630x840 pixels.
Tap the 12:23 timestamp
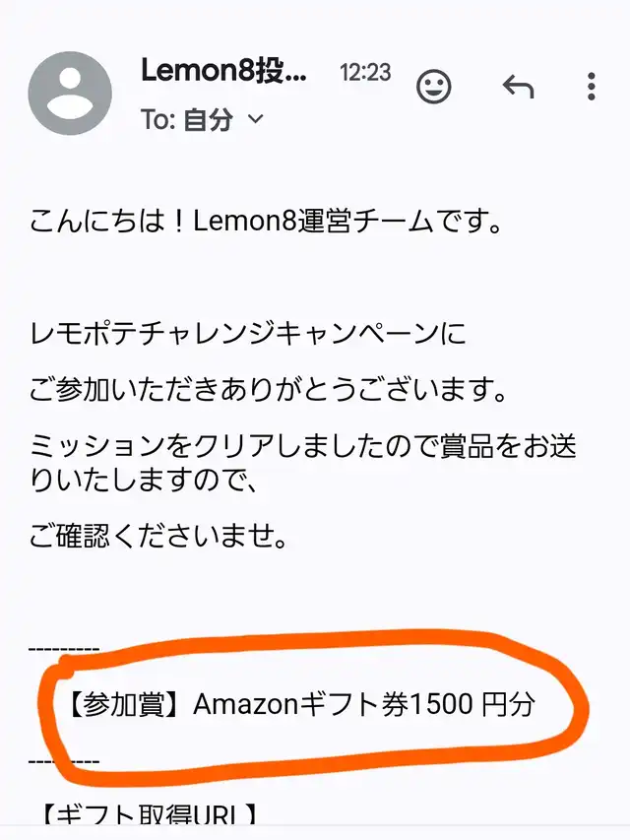(x=365, y=72)
